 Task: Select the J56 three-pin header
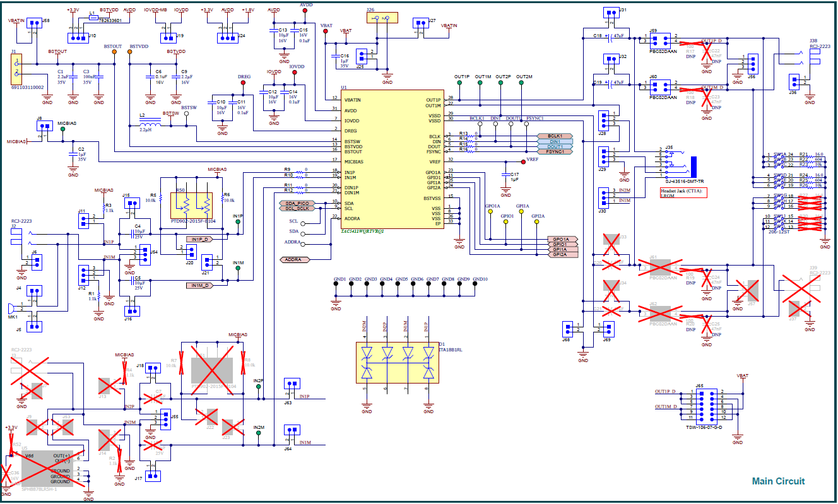752,64
